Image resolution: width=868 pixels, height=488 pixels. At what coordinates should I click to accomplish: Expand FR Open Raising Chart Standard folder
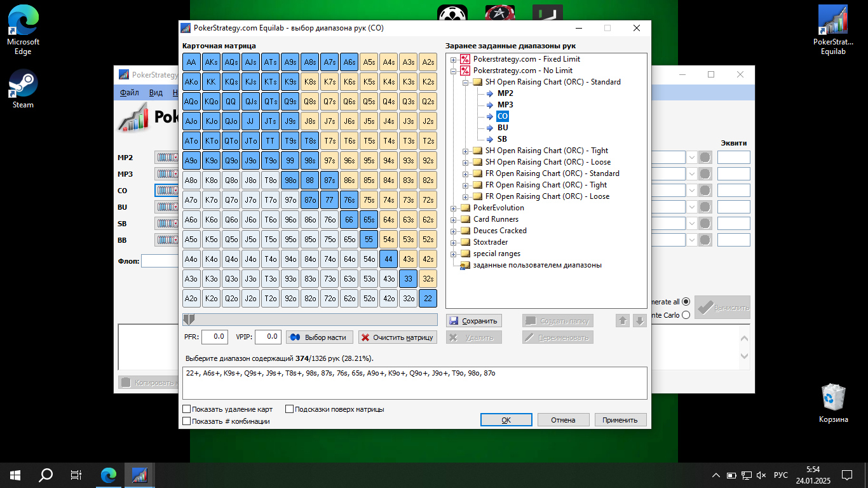click(x=466, y=173)
